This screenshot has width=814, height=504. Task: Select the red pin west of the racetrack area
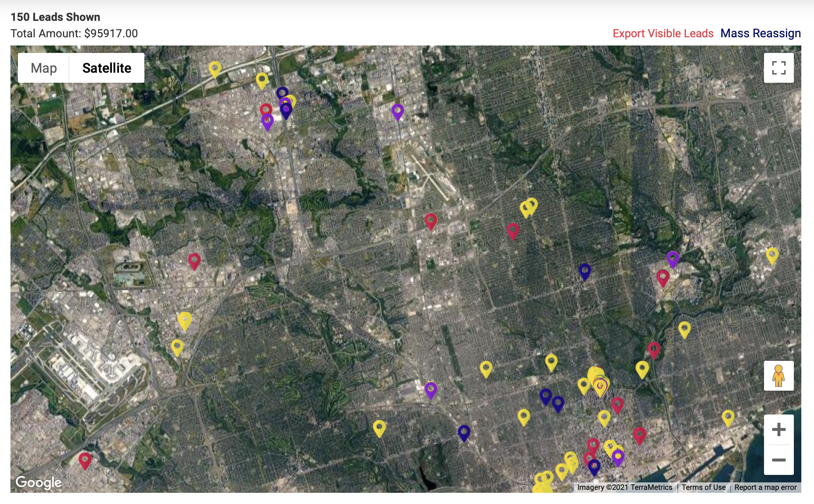[x=194, y=261]
